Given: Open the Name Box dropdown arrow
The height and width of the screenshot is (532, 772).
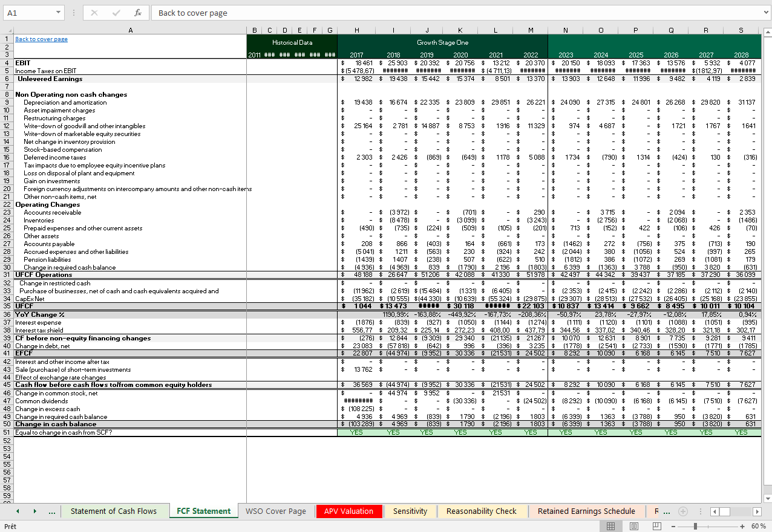Looking at the screenshot, I should 58,13.
